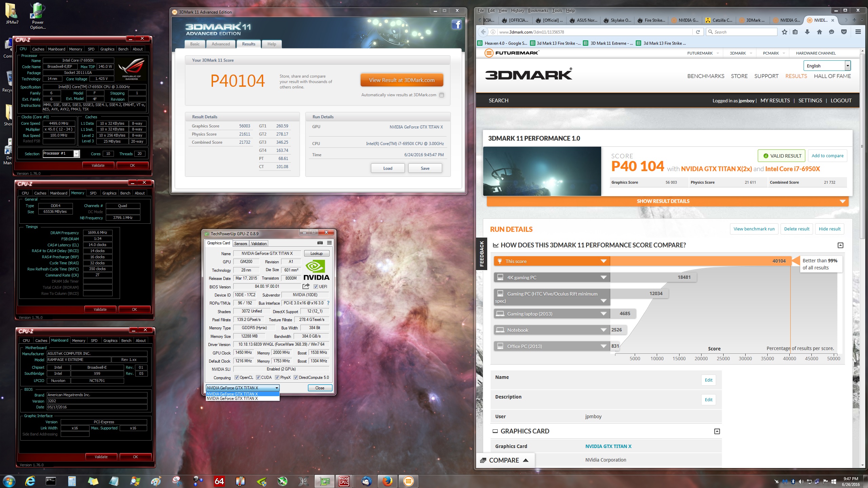Toggle DirectCompute 5.0 checkbox in GPU-Z
Image resolution: width=868 pixels, height=488 pixels.
click(296, 378)
